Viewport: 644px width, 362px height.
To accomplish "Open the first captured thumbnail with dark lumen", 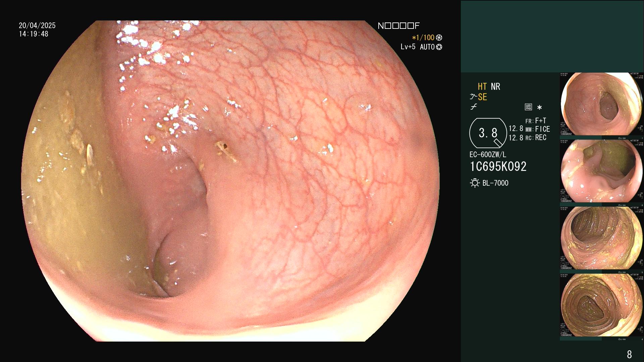I will click(602, 104).
